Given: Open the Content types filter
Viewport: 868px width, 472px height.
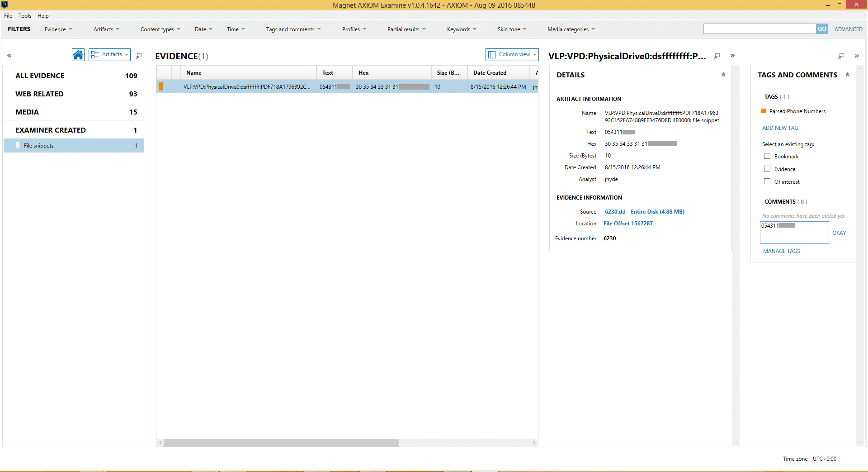Looking at the screenshot, I should pyautogui.click(x=160, y=29).
